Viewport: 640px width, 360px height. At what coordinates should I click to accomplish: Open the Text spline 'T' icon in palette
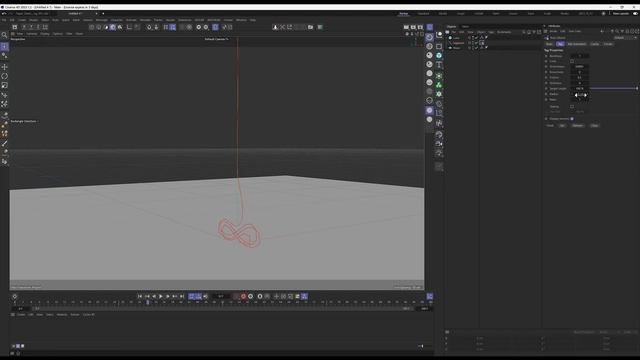[x=439, y=65]
